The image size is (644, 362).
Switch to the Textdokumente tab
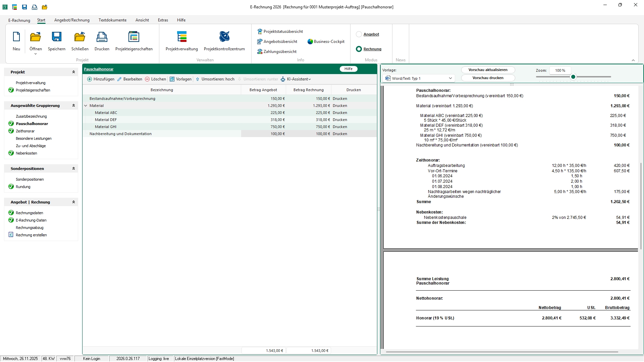[112, 20]
